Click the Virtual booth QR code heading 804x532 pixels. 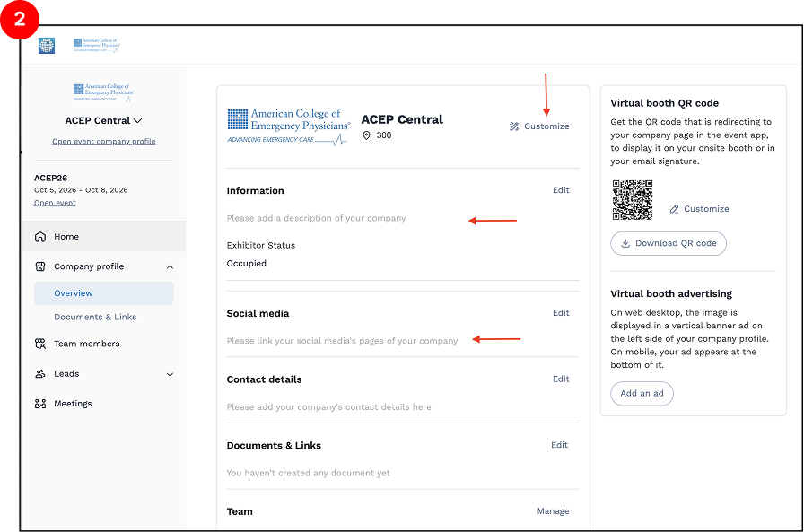coord(665,103)
